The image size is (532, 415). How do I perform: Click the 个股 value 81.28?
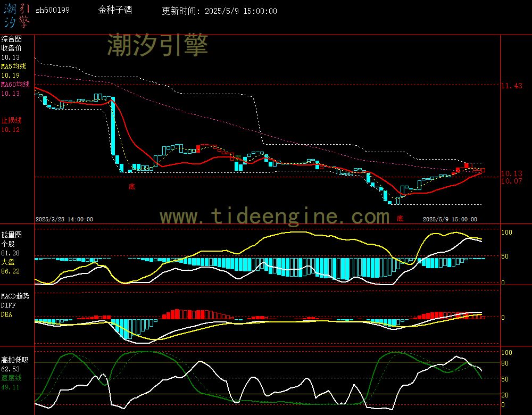pyautogui.click(x=11, y=253)
